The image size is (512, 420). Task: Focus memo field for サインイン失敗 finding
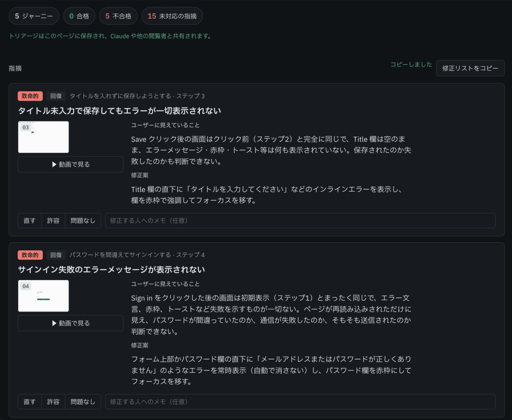[300, 402]
